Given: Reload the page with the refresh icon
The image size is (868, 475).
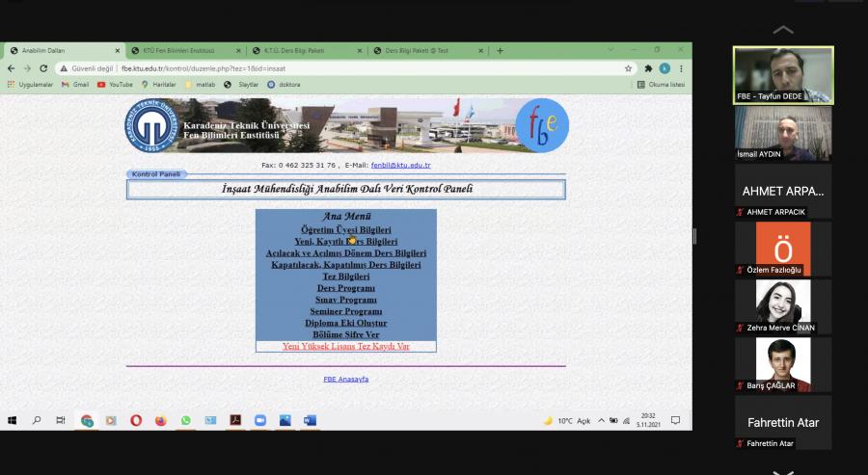Looking at the screenshot, I should (x=43, y=68).
